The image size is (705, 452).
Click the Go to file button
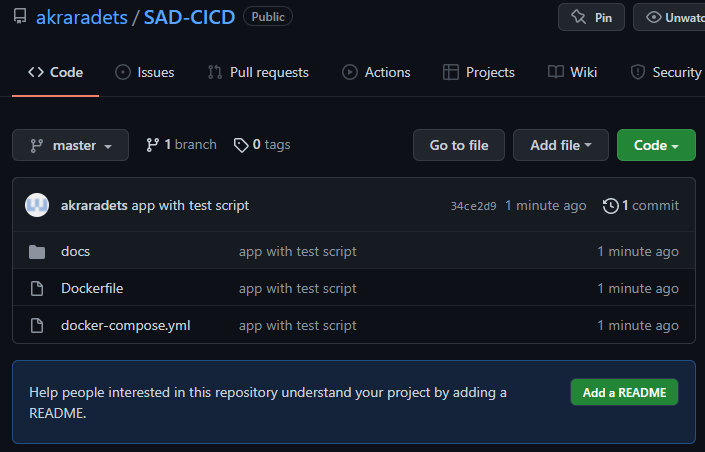coord(459,145)
